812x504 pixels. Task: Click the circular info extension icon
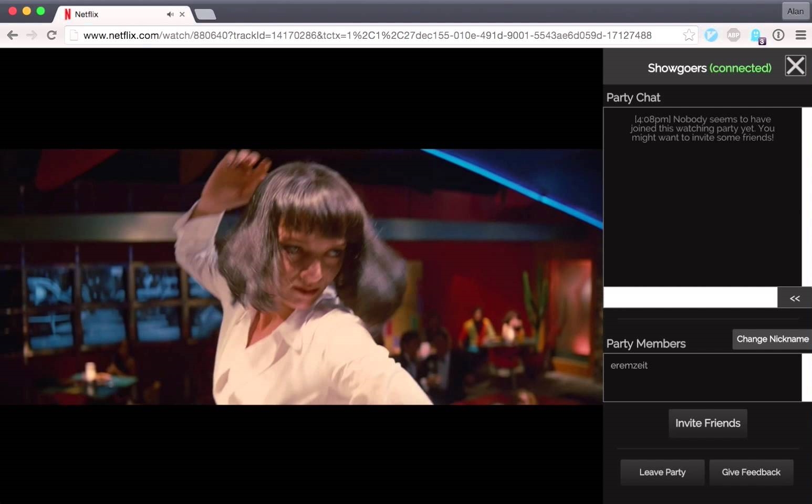click(778, 35)
